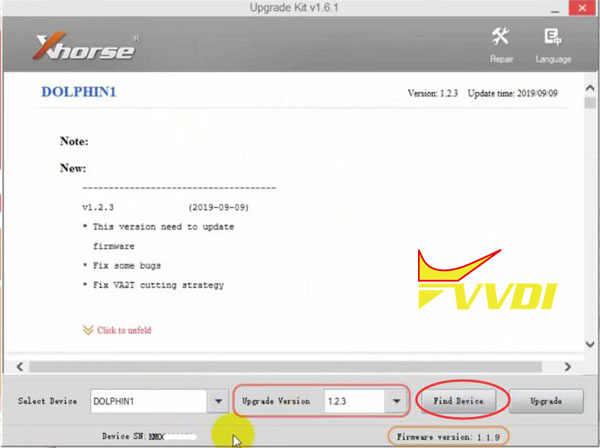Click the "Select Device" label
The width and height of the screenshot is (600, 448).
pos(47,401)
